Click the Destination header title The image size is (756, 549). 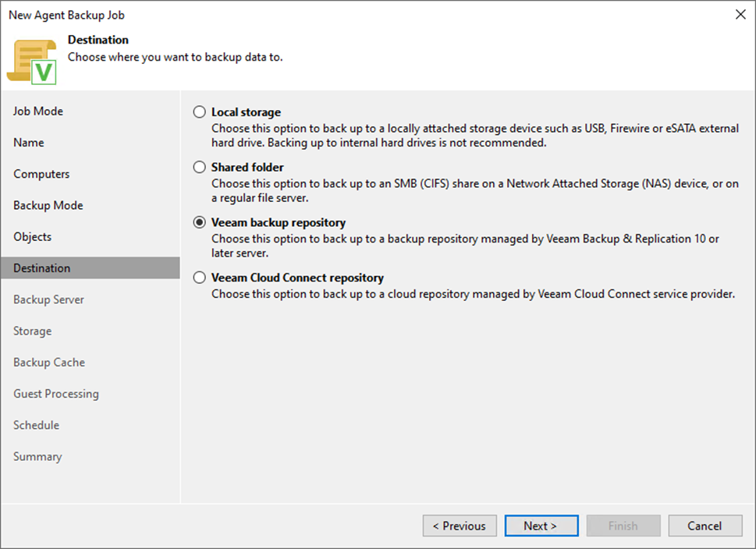[98, 40]
